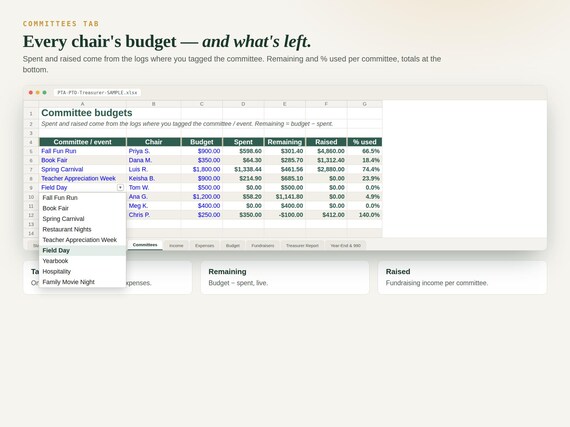Choose Teacher Appreciation Week in dropdown list
The width and height of the screenshot is (570, 427).
point(83,240)
